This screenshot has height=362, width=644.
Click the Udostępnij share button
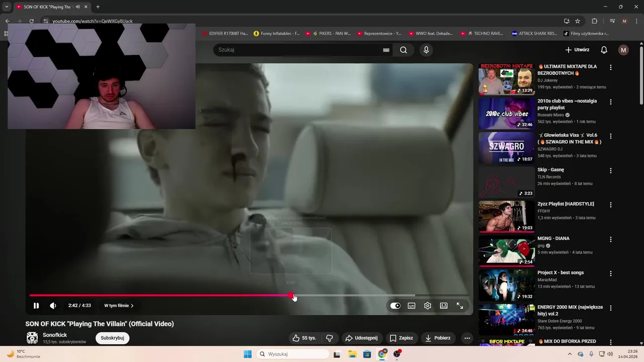[362, 338]
